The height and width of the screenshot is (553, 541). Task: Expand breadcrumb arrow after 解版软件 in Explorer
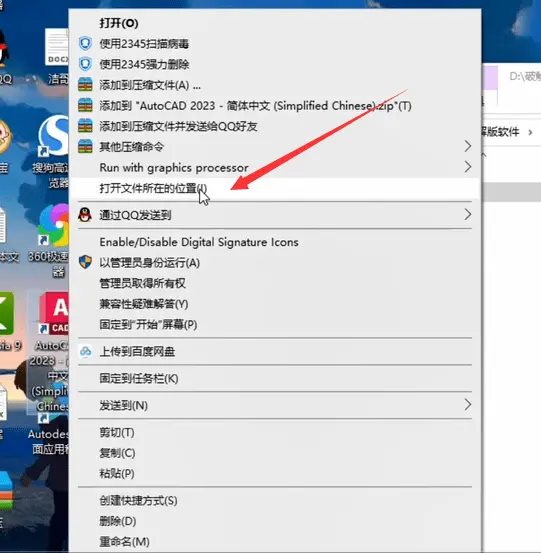pos(530,132)
